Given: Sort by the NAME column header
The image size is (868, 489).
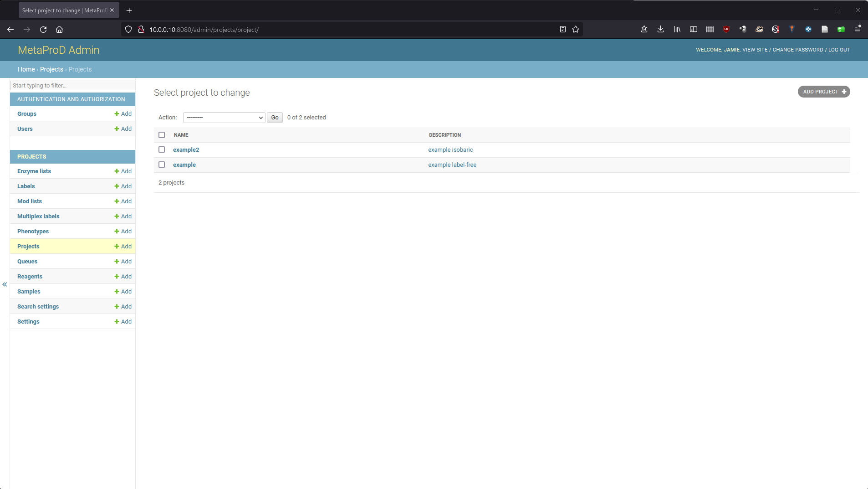Looking at the screenshot, I should tap(181, 135).
